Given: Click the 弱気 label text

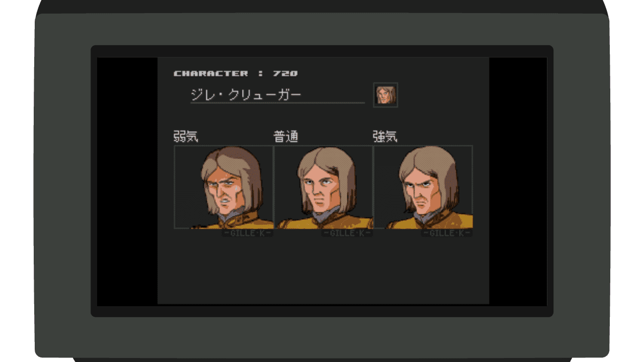Looking at the screenshot, I should (186, 136).
